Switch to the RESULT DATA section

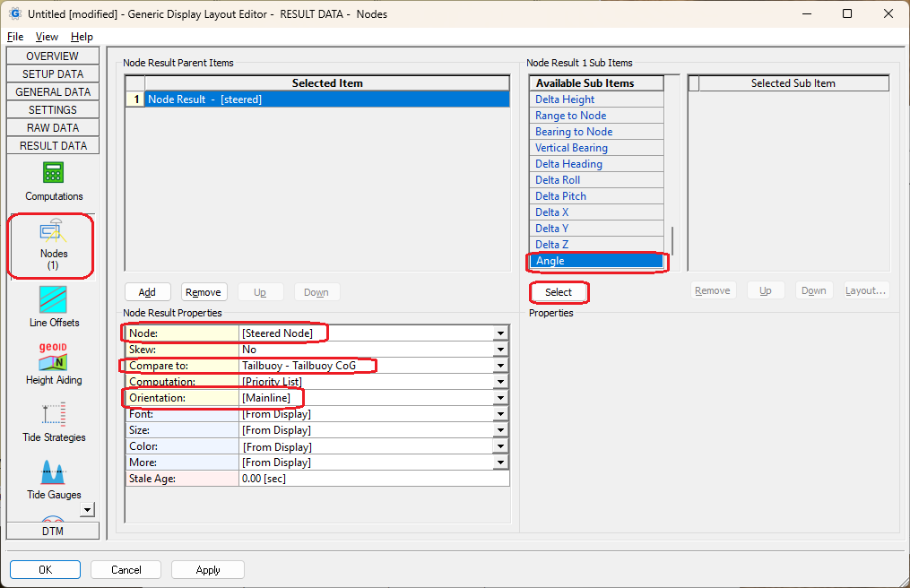tap(53, 146)
